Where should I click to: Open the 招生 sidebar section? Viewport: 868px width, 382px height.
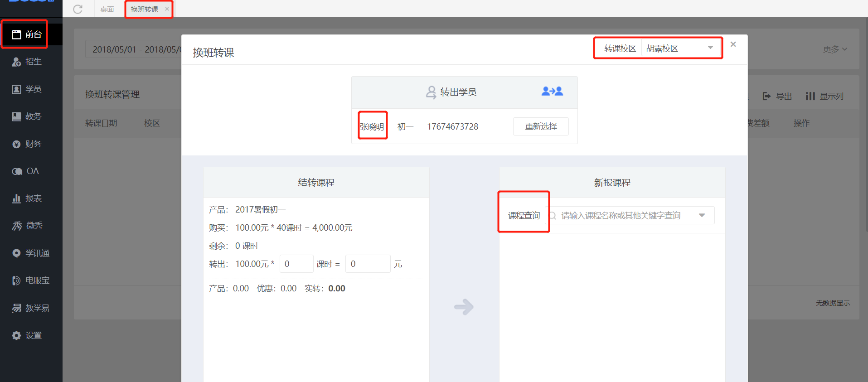27,62
